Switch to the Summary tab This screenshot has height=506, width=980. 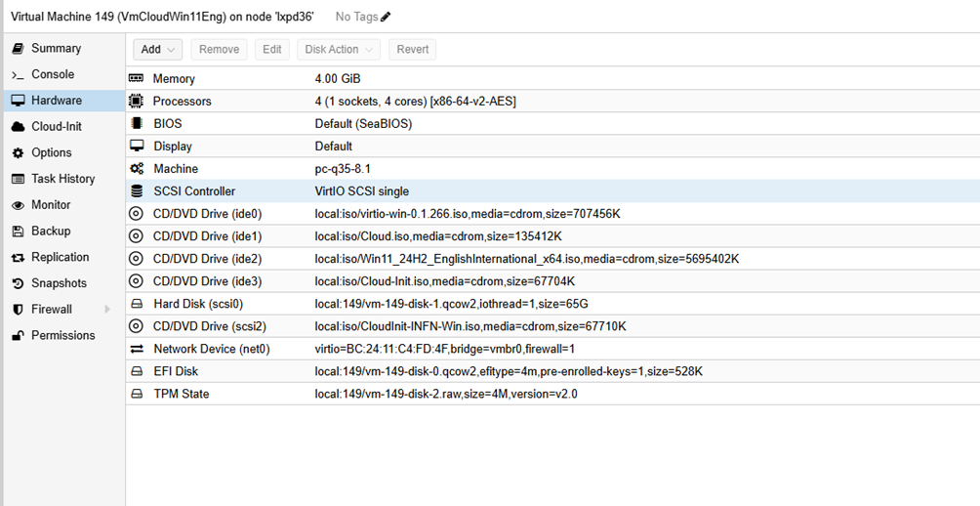[x=56, y=49]
